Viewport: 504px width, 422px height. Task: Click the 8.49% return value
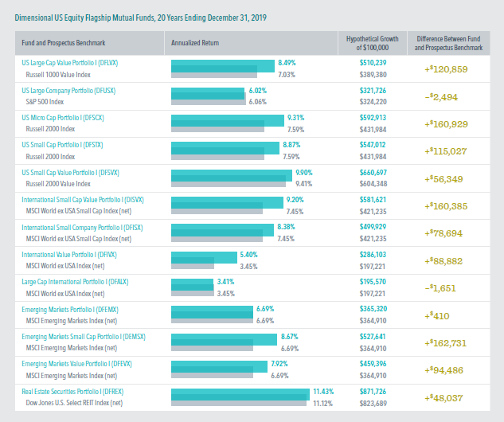(287, 63)
